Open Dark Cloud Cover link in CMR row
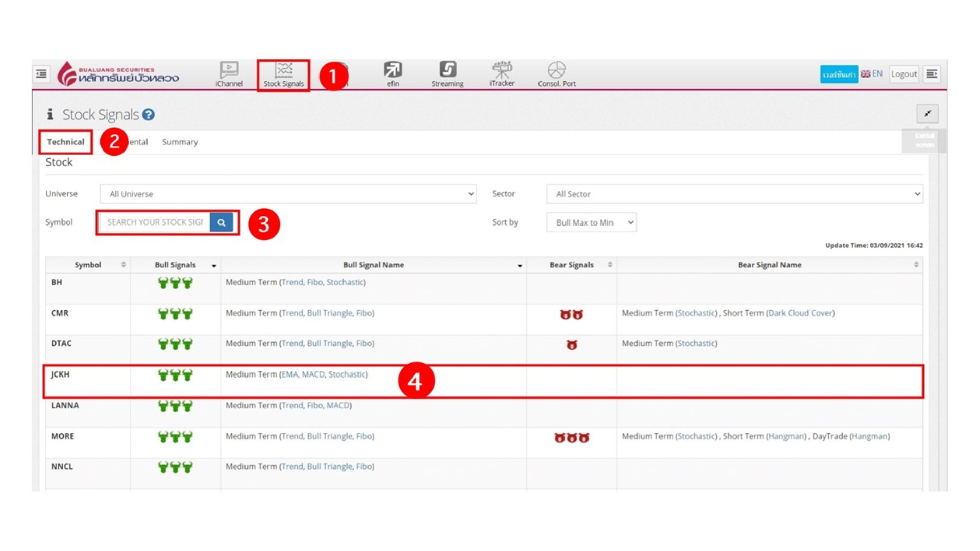This screenshot has width=980, height=551. 800,313
